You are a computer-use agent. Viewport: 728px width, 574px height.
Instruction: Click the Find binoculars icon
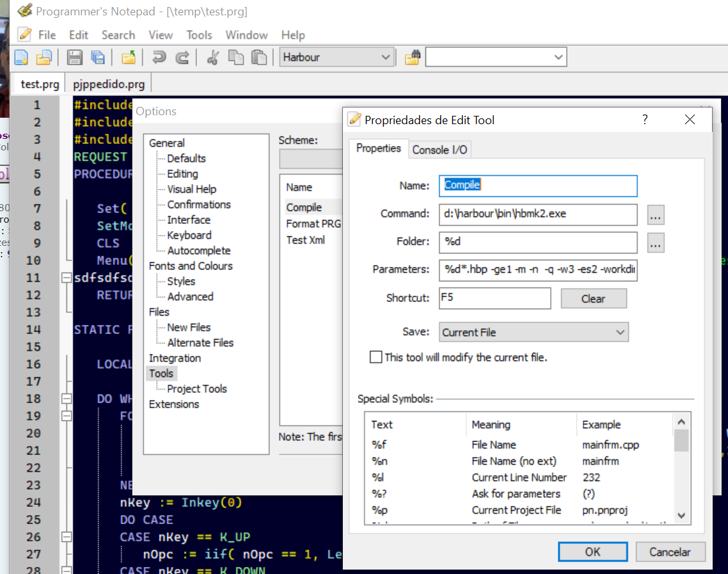click(413, 58)
